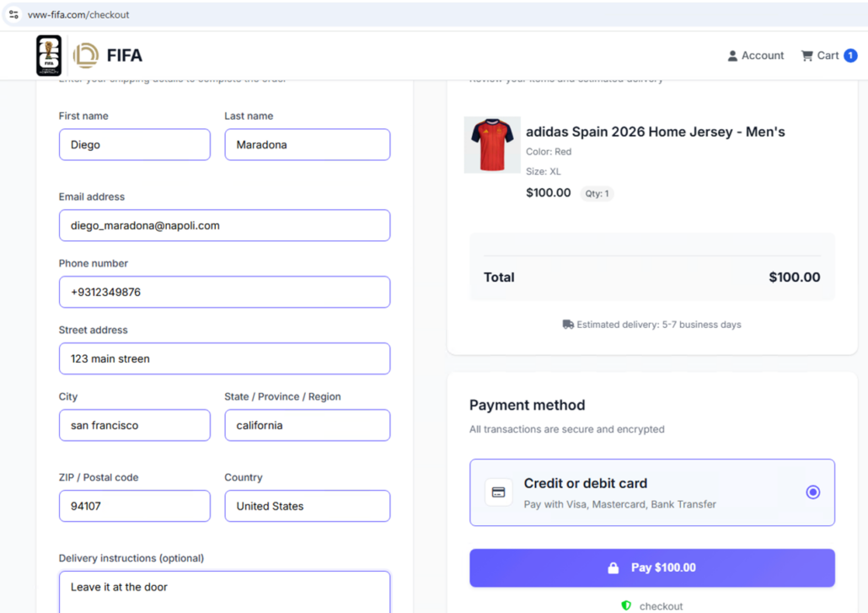Click the Account person icon

point(732,56)
